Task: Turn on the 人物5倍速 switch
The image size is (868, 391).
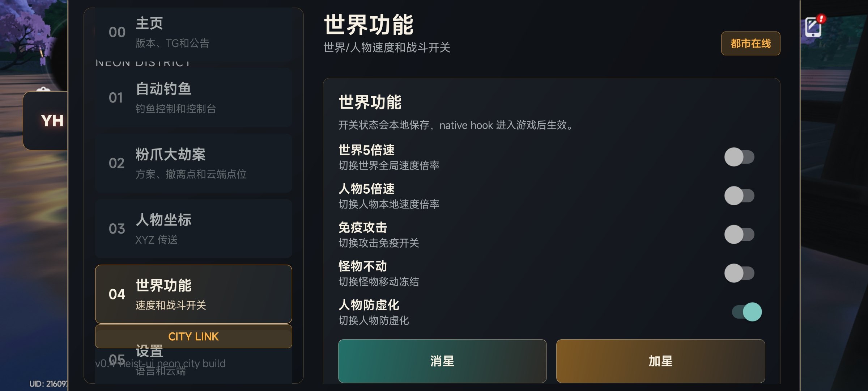Action: click(x=739, y=196)
